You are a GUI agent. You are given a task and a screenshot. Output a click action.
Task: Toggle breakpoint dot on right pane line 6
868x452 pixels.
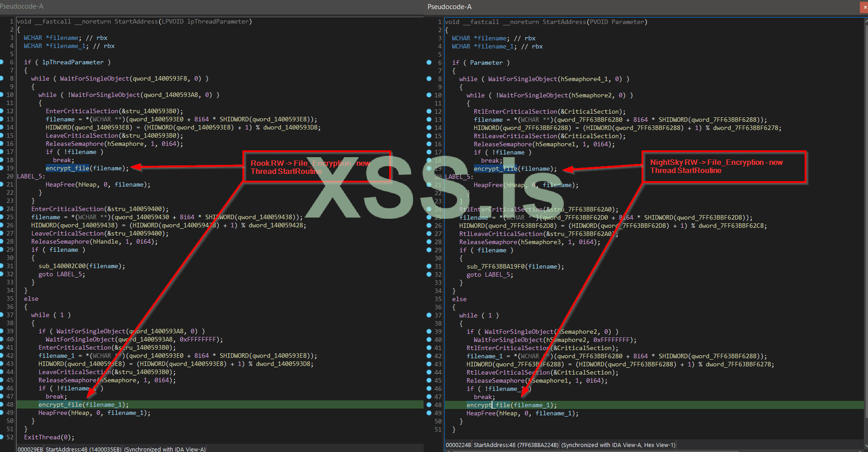click(x=429, y=63)
